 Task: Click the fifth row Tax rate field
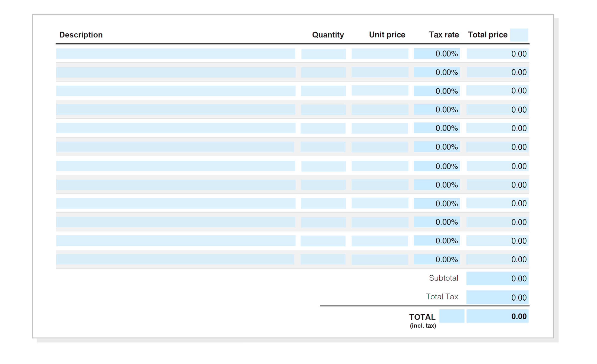pos(437,128)
